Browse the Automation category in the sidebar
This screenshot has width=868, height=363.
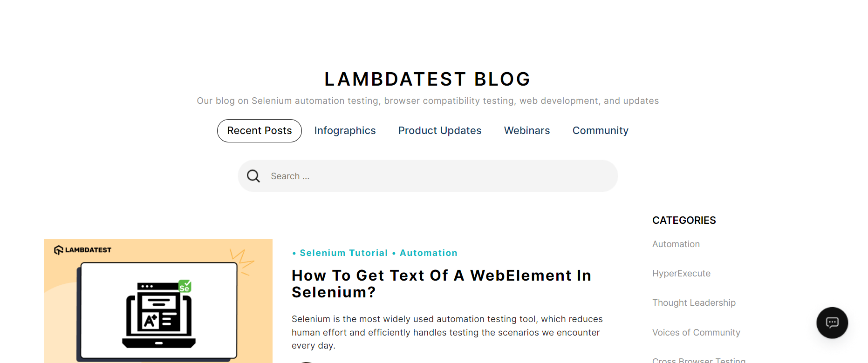click(x=676, y=244)
